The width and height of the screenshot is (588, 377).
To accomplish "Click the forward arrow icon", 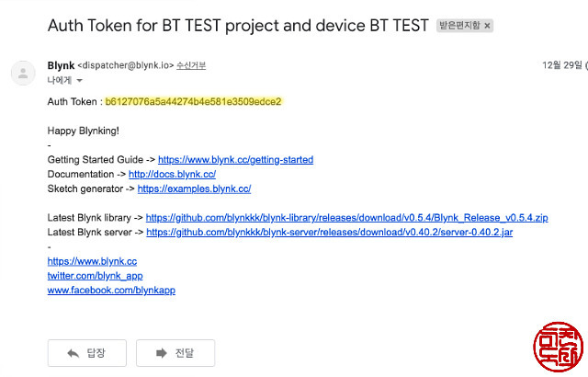I will [162, 353].
